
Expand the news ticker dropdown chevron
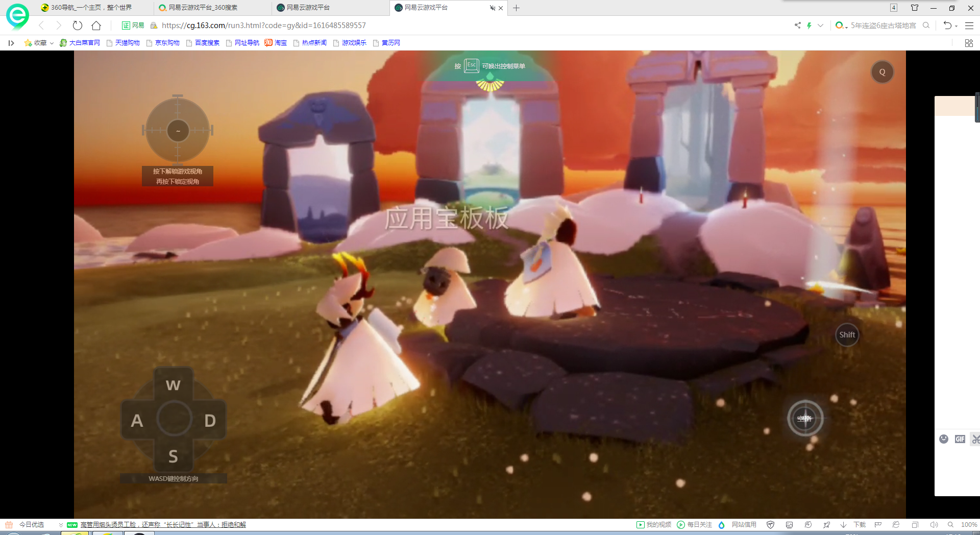(x=61, y=525)
